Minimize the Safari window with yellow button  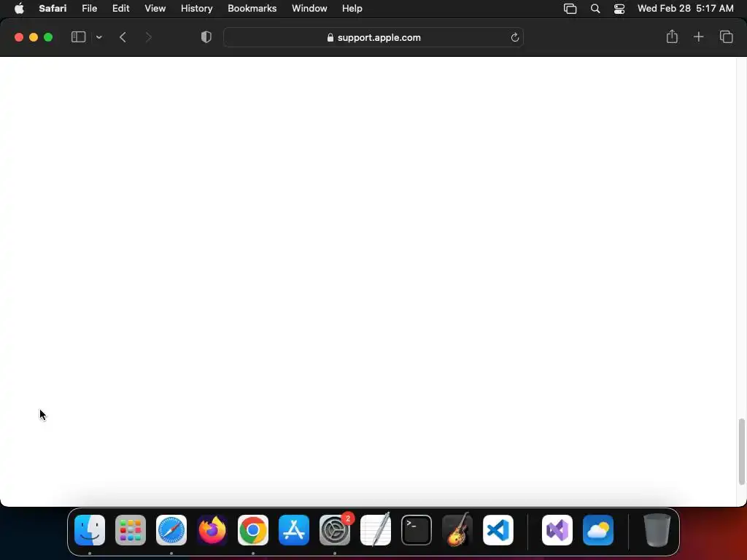[x=34, y=37]
